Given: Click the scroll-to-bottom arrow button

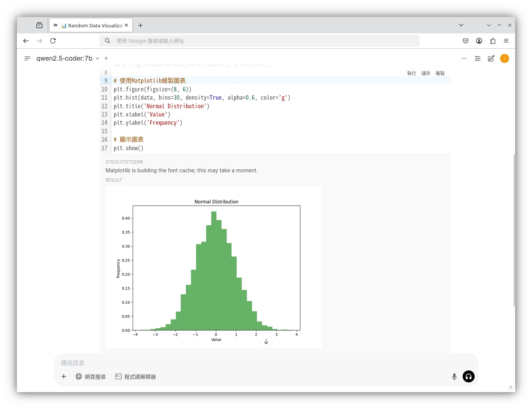Looking at the screenshot, I should click(266, 342).
